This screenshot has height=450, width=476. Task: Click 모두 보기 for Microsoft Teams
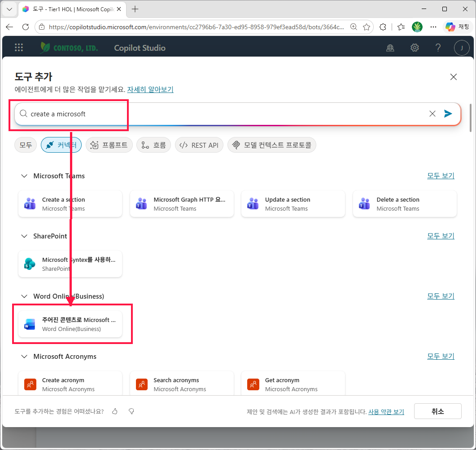pos(441,176)
